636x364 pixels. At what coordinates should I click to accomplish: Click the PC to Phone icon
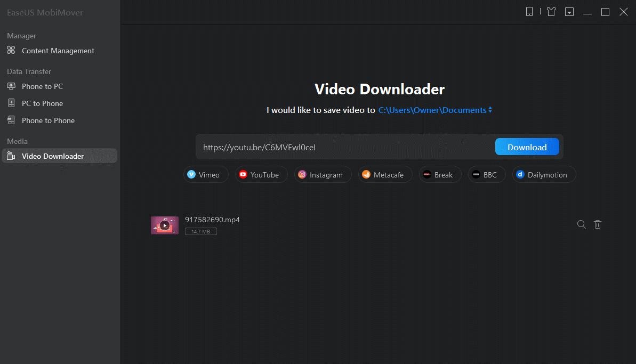point(11,103)
